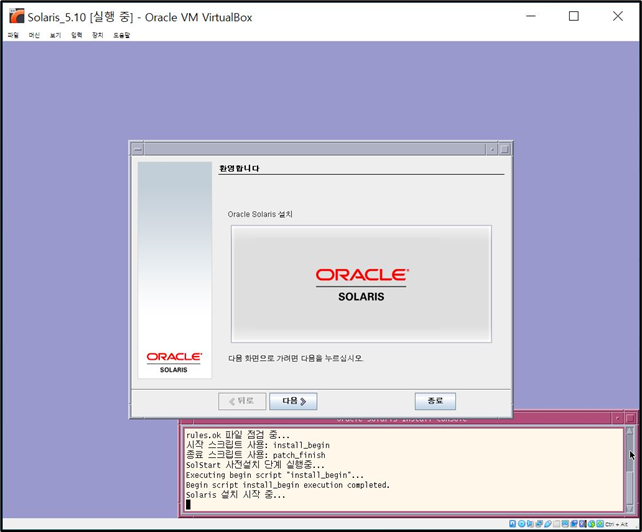Minimize the Solaris installer dialog
642x532 pixels.
coord(492,149)
